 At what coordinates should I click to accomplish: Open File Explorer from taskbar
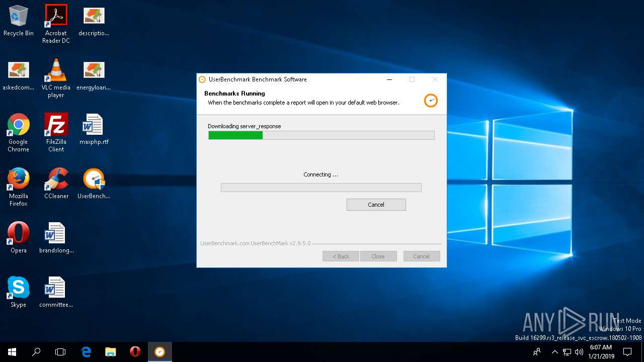[x=111, y=352]
